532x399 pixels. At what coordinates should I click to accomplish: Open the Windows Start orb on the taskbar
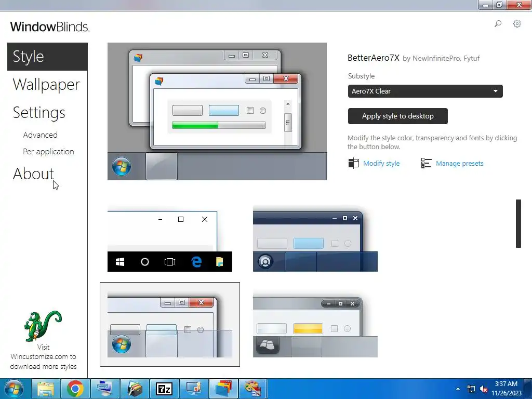(14, 389)
